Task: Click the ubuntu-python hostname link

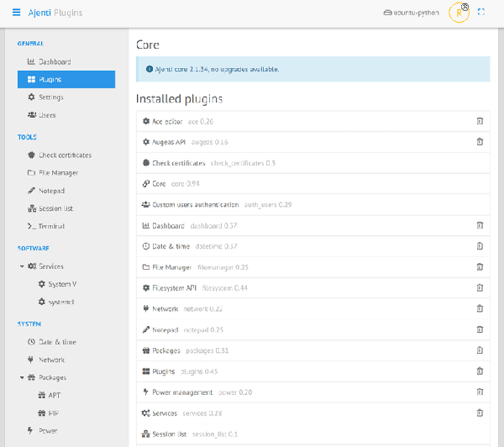Action: click(412, 13)
